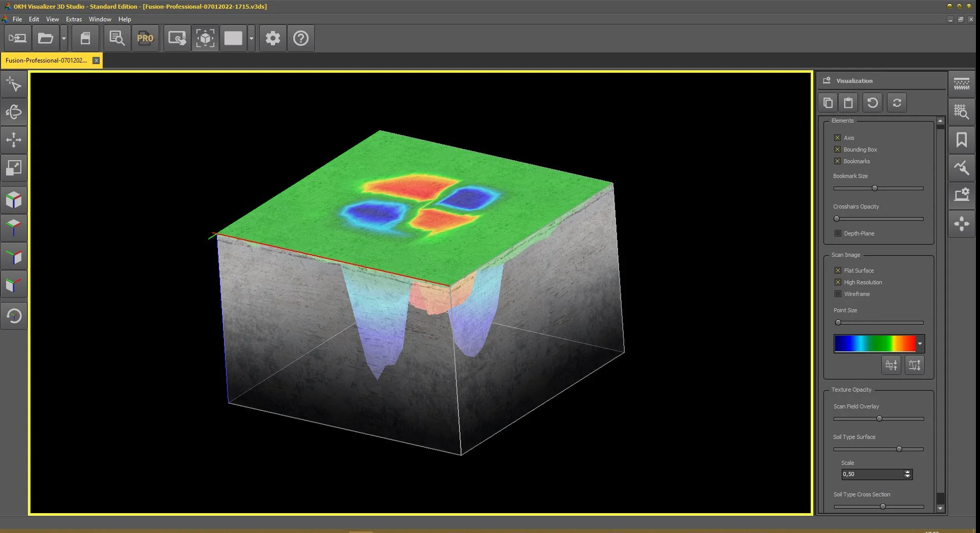Open the View menu
This screenshot has height=533, width=980.
[x=52, y=19]
